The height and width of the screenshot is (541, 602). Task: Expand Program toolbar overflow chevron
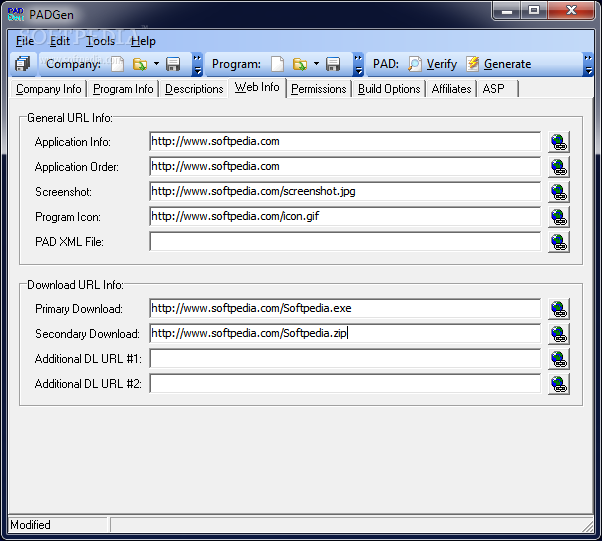click(358, 64)
